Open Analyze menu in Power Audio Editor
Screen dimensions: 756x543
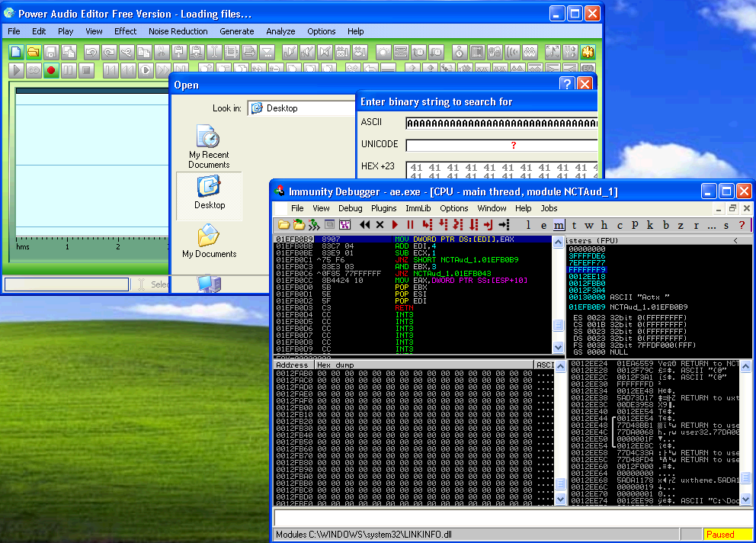pyautogui.click(x=280, y=31)
